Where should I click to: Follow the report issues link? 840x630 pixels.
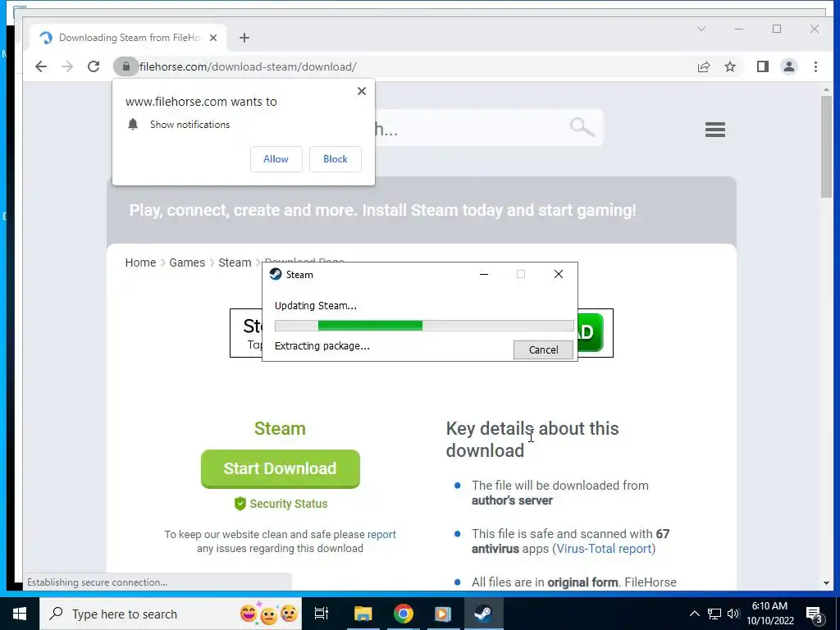[x=381, y=534]
